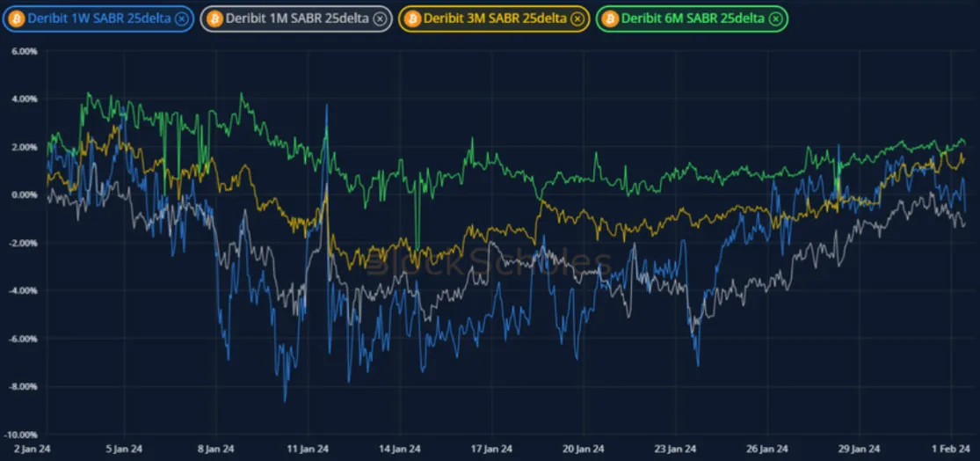This screenshot has height=461, width=980.
Task: Click the 14 Jan 24 date label
Action: pos(399,449)
